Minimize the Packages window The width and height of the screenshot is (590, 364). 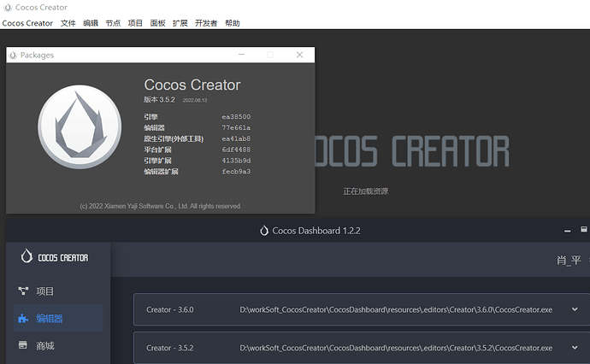242,55
